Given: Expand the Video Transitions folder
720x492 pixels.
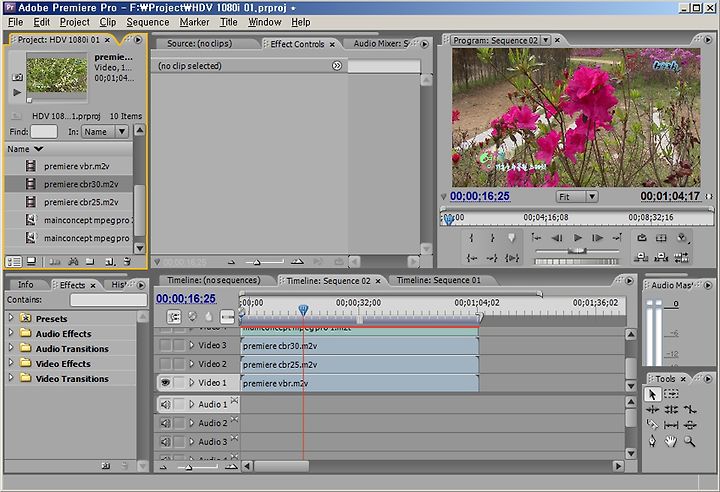Looking at the screenshot, I should [11, 378].
